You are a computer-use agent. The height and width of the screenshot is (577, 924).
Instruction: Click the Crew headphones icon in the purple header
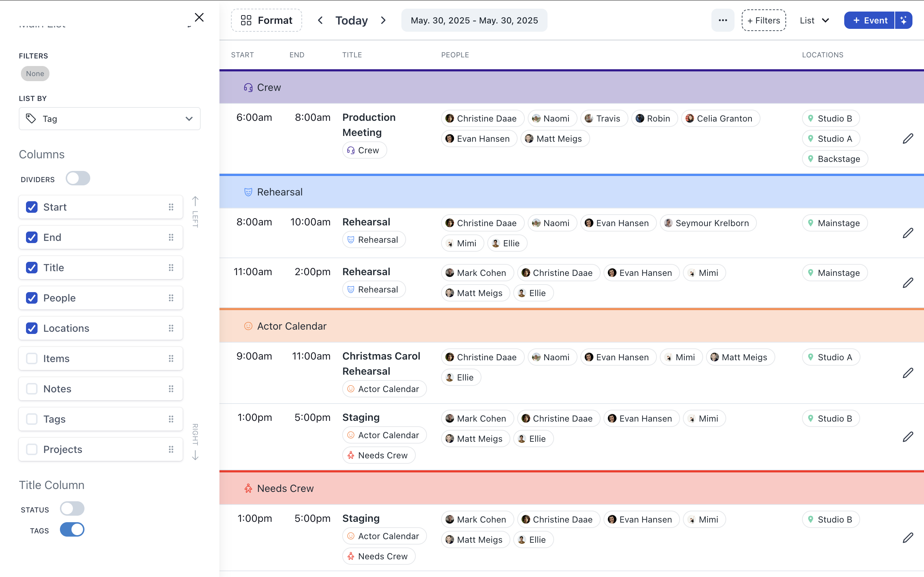point(248,87)
